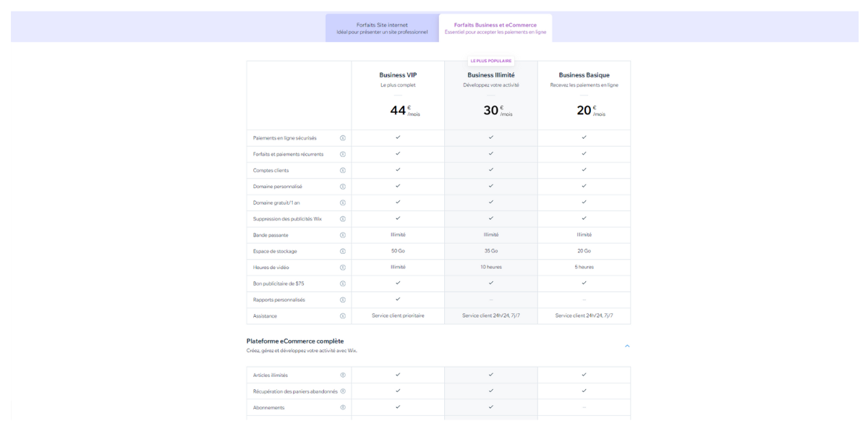Click info icon beside Heures de vidéo
This screenshot has width=868, height=434.
[x=343, y=268]
